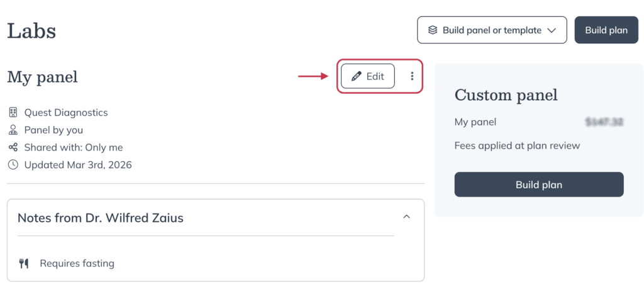Image resolution: width=644 pixels, height=291 pixels.
Task: Open Build panel or template dropdown
Action: click(x=492, y=30)
